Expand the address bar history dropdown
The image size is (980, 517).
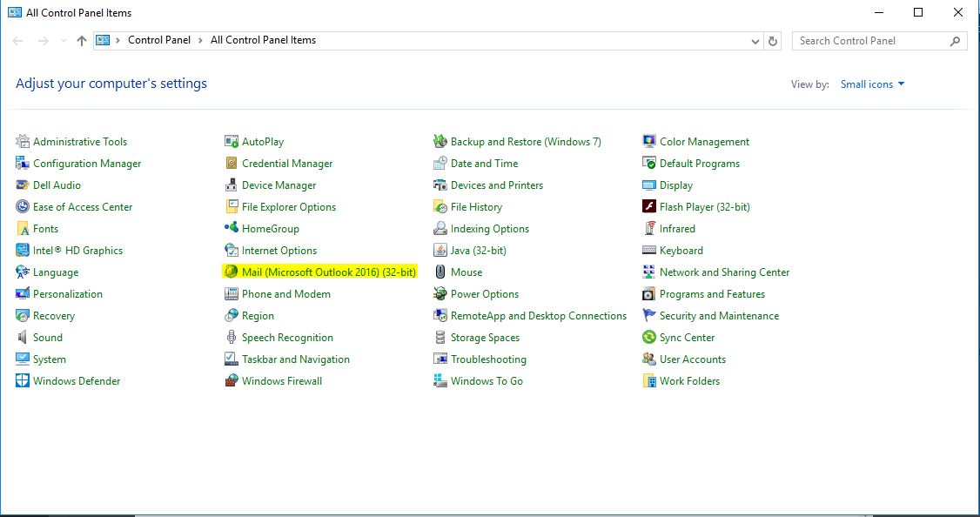click(755, 40)
